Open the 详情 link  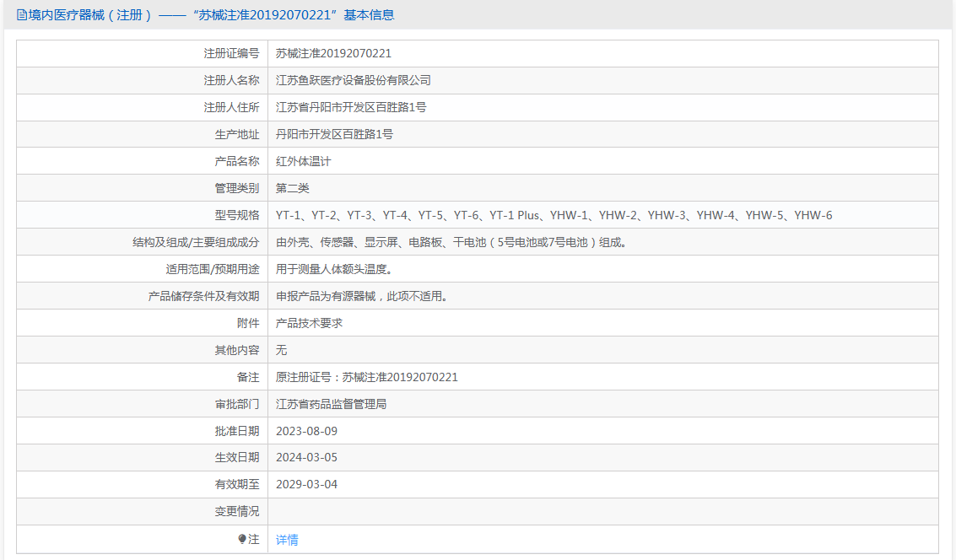pyautogui.click(x=287, y=540)
